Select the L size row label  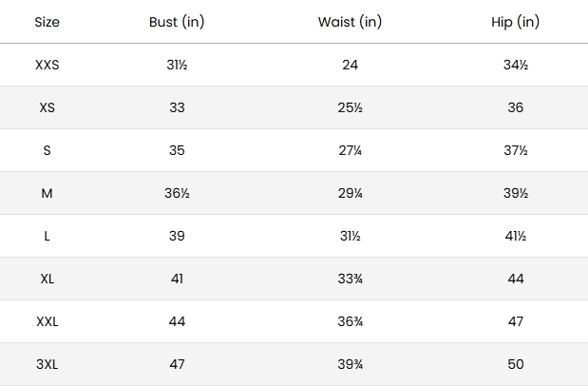click(x=47, y=236)
